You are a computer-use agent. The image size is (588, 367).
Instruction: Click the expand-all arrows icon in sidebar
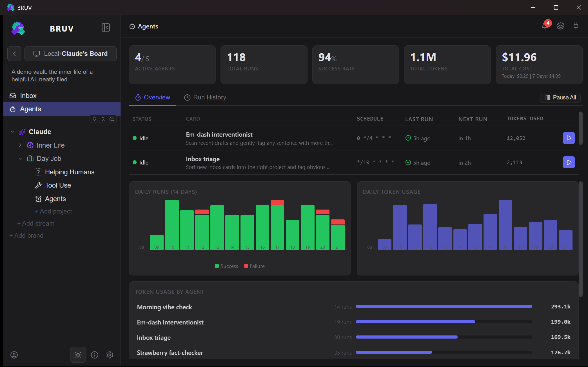point(95,119)
